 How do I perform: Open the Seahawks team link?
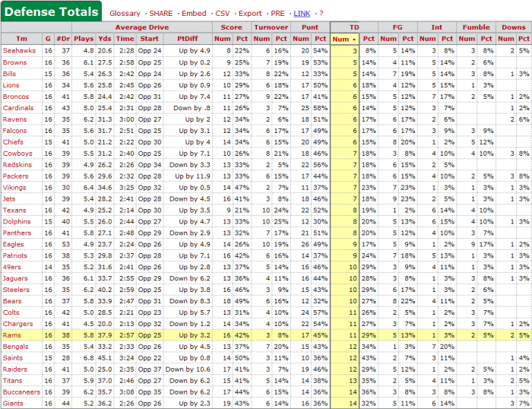pyautogui.click(x=19, y=51)
